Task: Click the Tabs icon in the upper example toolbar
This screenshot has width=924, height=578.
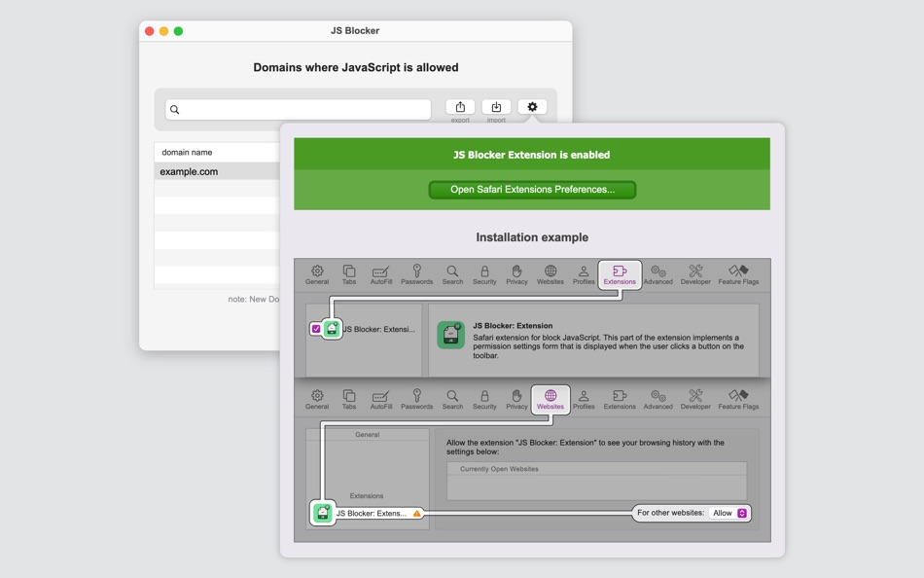Action: point(349,274)
